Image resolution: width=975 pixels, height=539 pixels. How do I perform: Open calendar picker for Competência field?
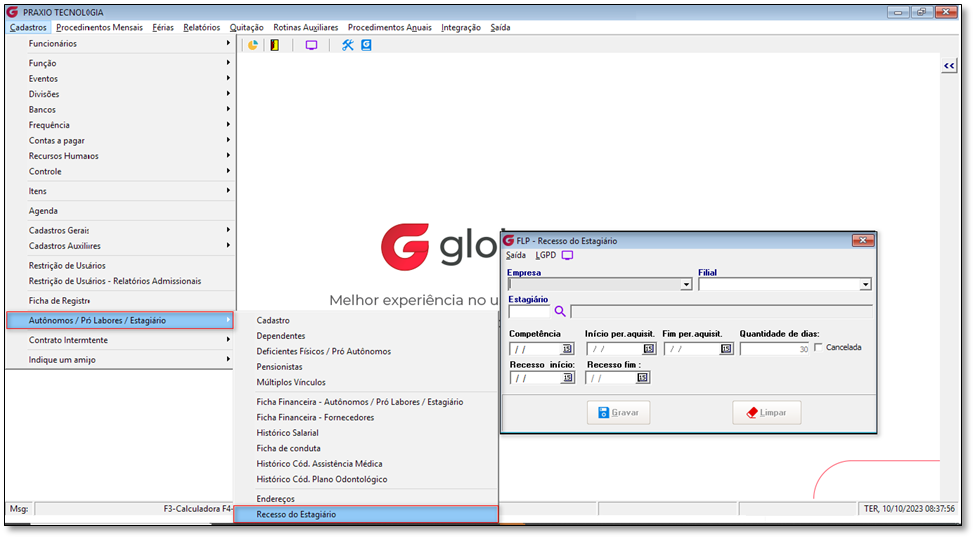tap(567, 349)
